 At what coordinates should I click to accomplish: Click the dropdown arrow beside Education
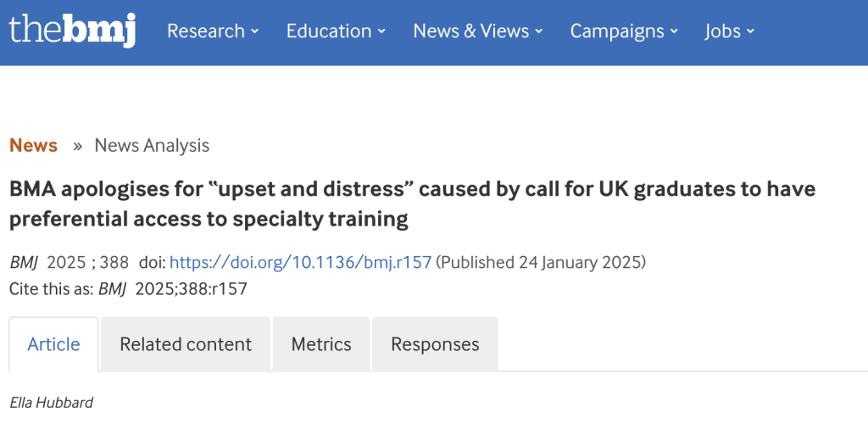(381, 32)
